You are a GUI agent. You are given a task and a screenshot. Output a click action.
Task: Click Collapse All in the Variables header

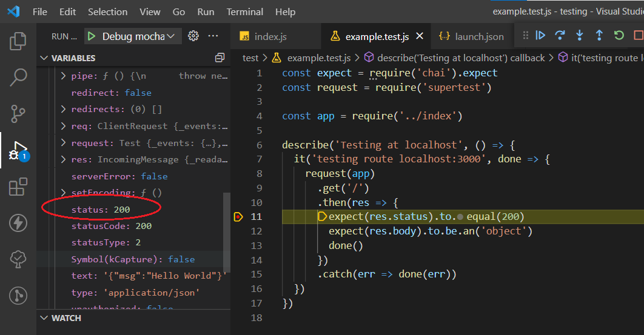click(220, 58)
